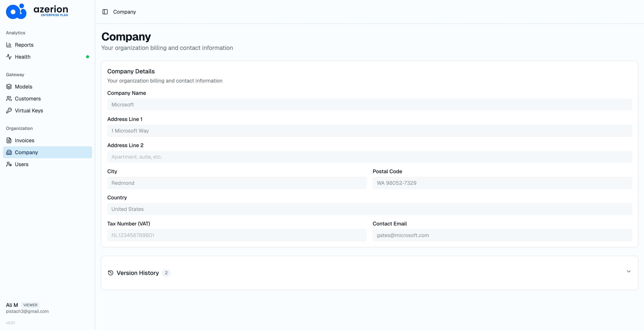Image resolution: width=644 pixels, height=330 pixels.
Task: Click the Models layers icon
Action: point(9,87)
